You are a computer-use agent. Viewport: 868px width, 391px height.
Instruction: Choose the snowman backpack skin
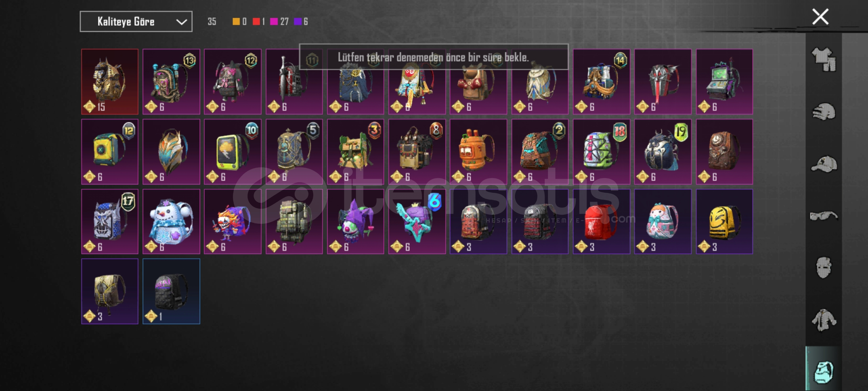pos(171,222)
